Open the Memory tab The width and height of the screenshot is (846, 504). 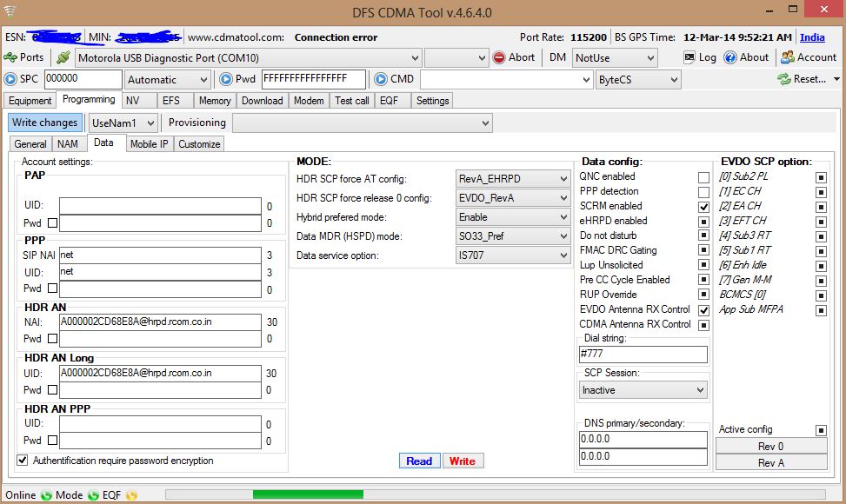(214, 101)
